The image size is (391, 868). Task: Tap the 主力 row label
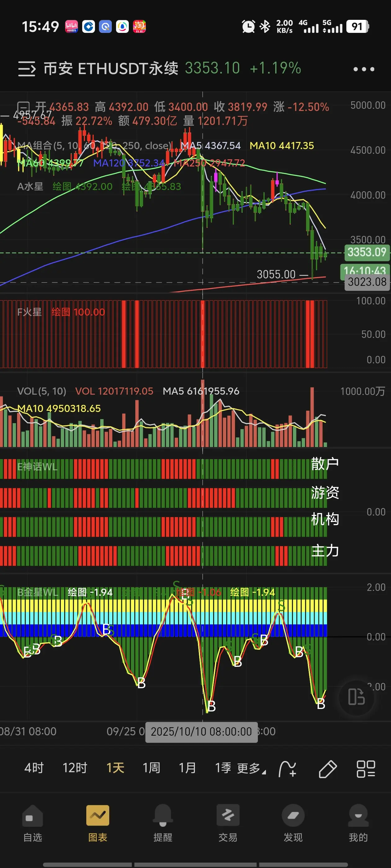click(x=325, y=551)
